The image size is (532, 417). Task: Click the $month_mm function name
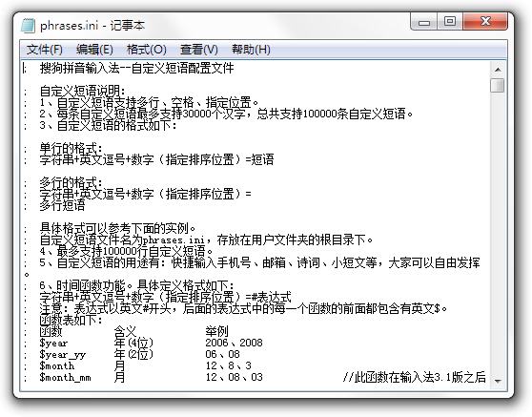coord(65,377)
